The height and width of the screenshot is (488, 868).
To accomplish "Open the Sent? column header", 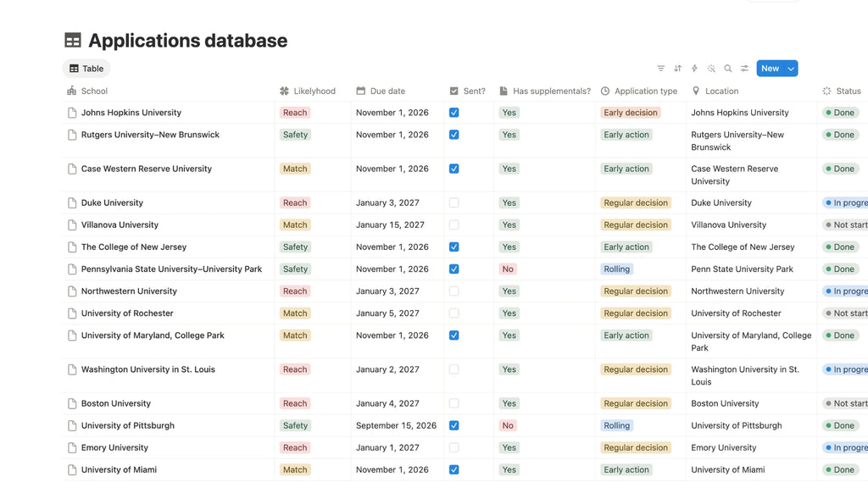I will pos(467,91).
